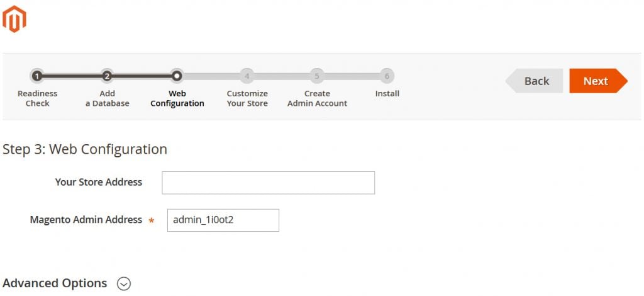This screenshot has height=296, width=644.
Task: Click the Magento logo
Action: point(14,19)
